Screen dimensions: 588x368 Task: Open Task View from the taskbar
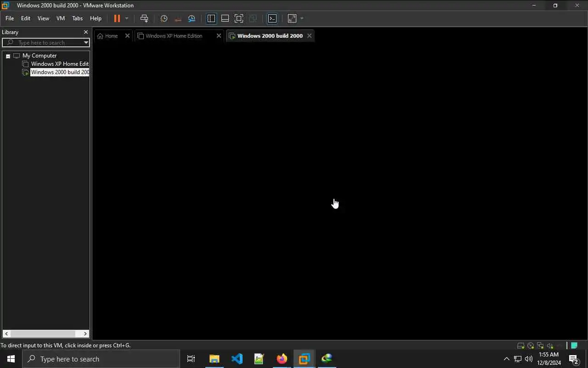(x=191, y=359)
